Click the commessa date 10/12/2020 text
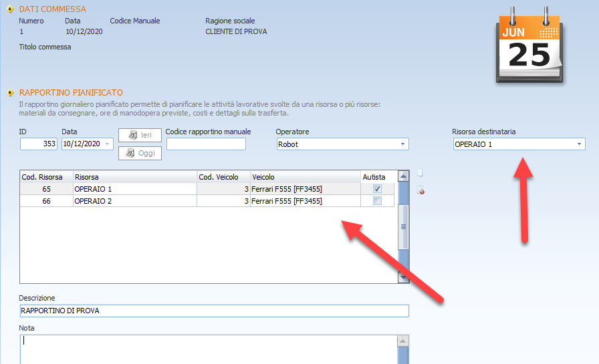 pyautogui.click(x=84, y=31)
